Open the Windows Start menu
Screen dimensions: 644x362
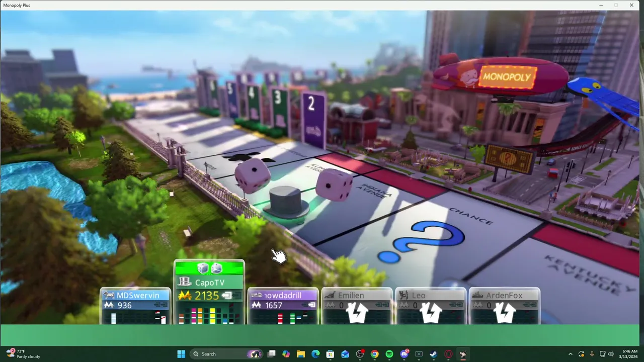[x=181, y=354]
